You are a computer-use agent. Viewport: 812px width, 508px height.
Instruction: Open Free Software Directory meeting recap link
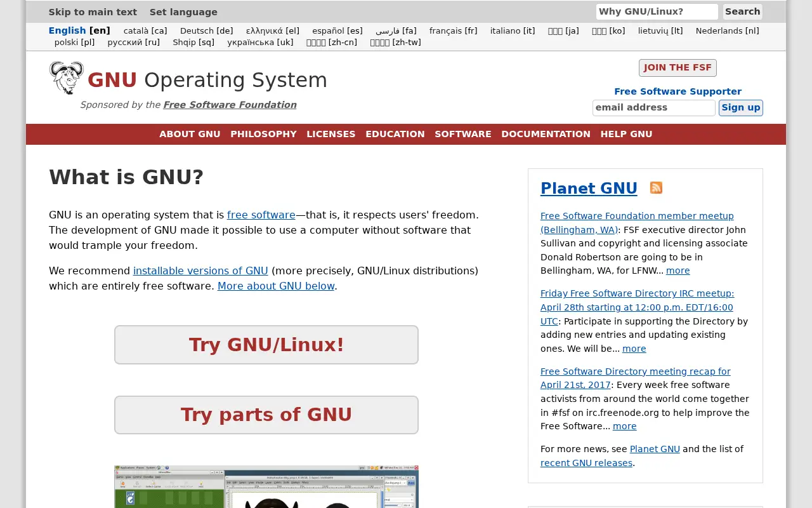(x=636, y=378)
